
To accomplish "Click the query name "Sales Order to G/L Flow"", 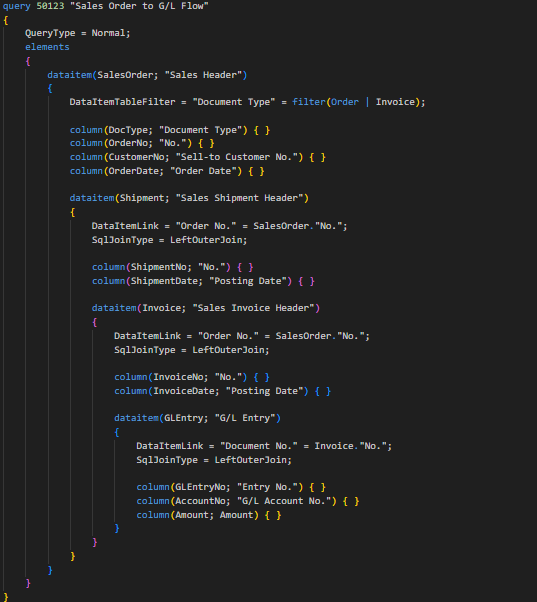I will (x=139, y=6).
